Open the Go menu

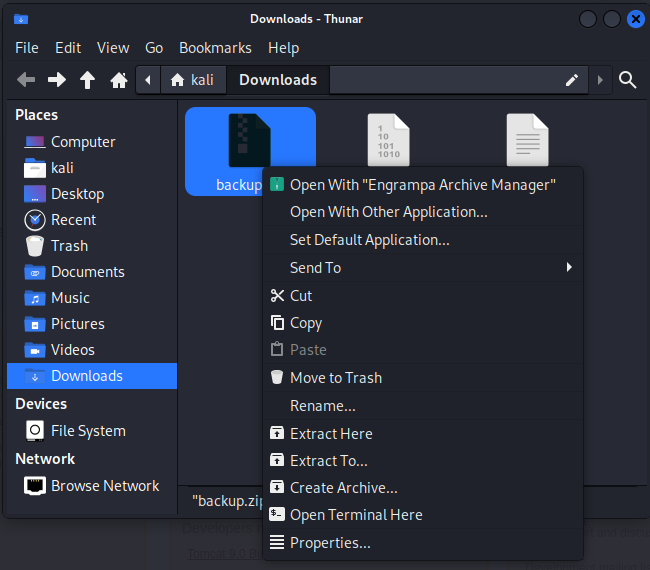pyautogui.click(x=154, y=48)
